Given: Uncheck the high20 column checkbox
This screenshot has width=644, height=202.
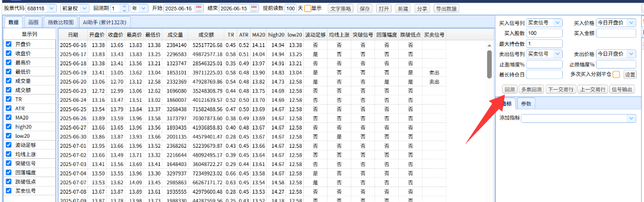Looking at the screenshot, I should tap(9, 126).
